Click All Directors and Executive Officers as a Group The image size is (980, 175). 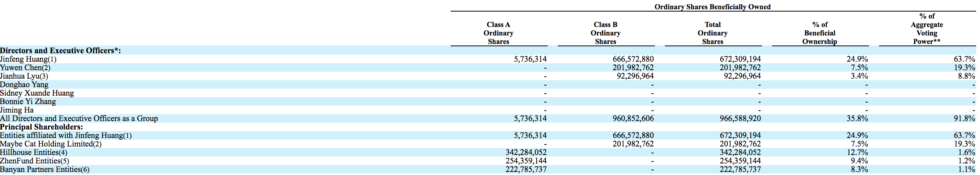79,118
